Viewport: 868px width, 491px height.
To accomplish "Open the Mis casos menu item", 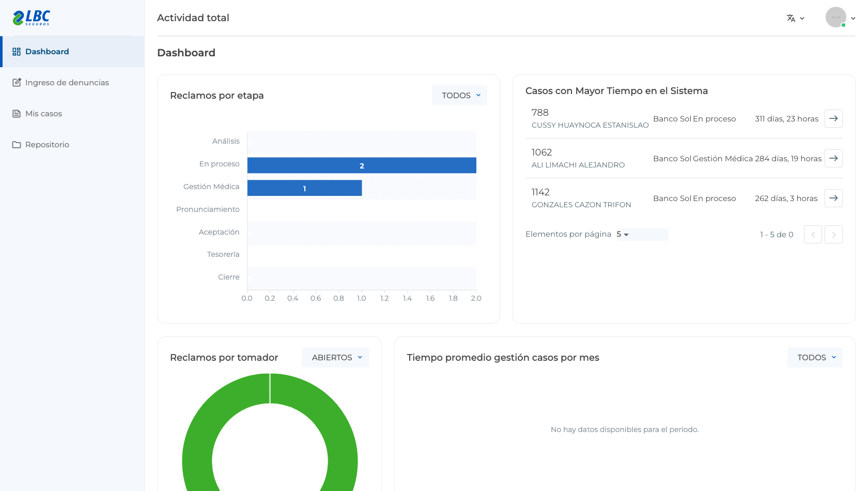I will pos(72,114).
